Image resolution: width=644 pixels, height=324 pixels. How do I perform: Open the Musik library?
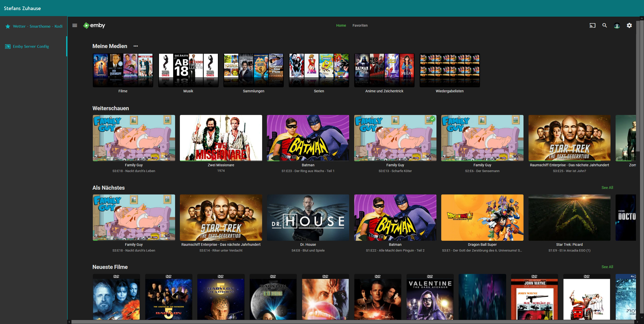(x=188, y=70)
